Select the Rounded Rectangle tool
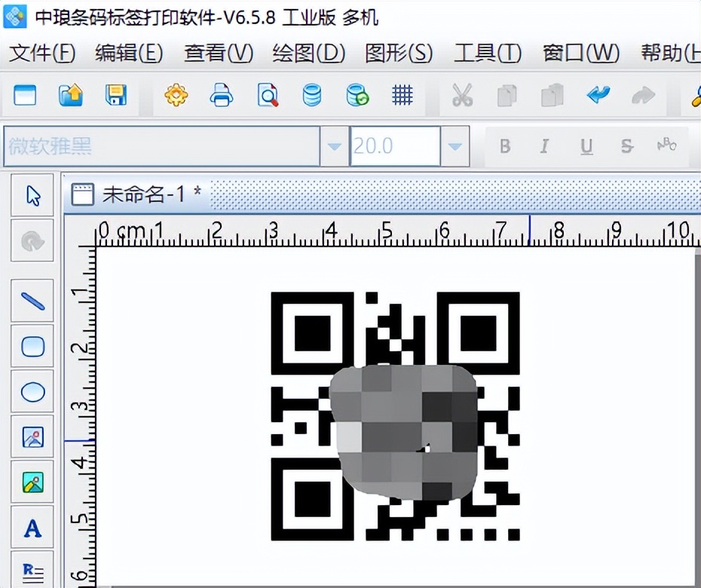701x588 pixels. 32,347
